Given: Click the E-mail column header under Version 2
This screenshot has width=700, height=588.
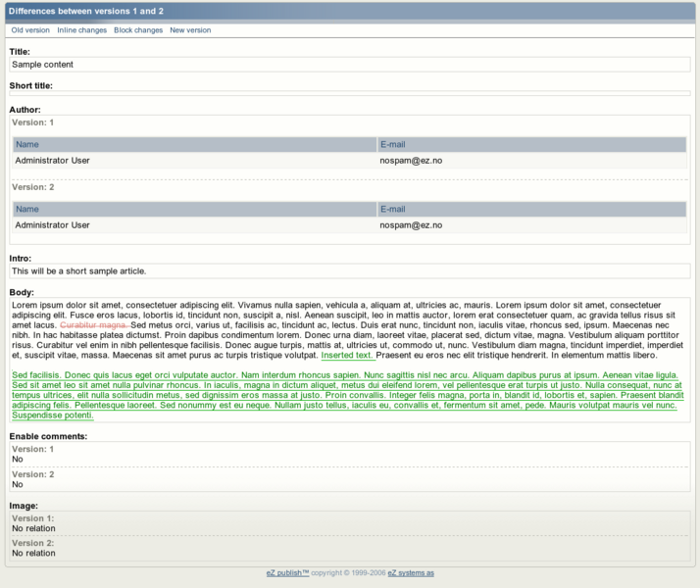Looking at the screenshot, I should pyautogui.click(x=531, y=209).
